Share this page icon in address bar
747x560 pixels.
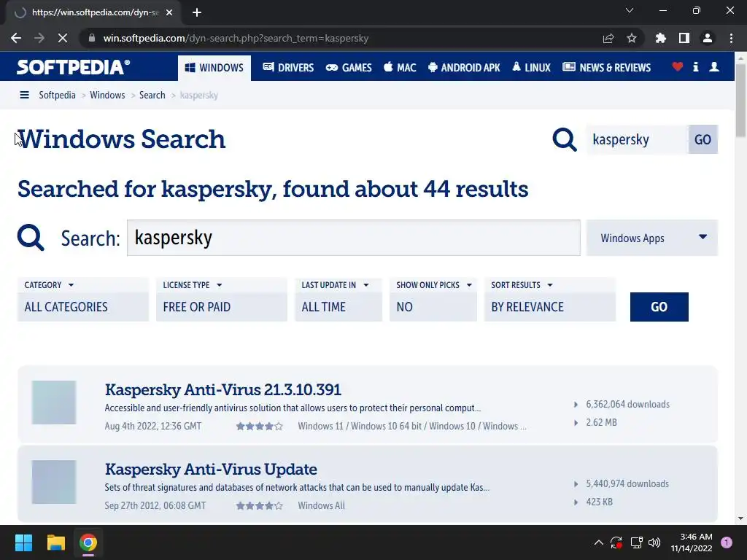608,38
